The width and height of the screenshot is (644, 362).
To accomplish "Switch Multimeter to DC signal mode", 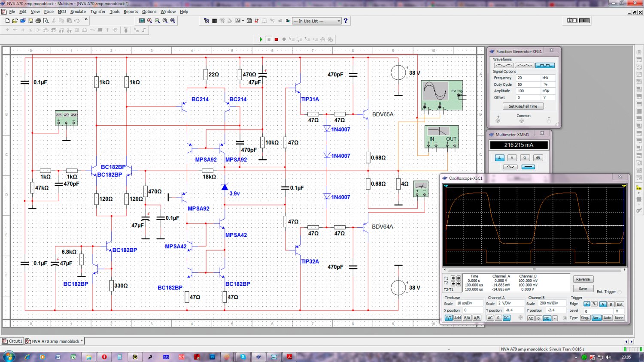I will tap(528, 167).
